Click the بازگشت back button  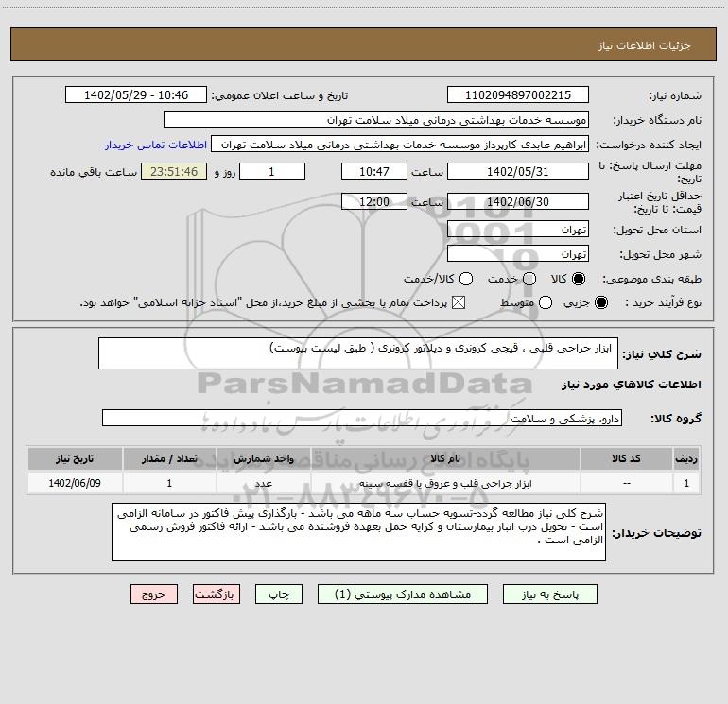pos(217,594)
